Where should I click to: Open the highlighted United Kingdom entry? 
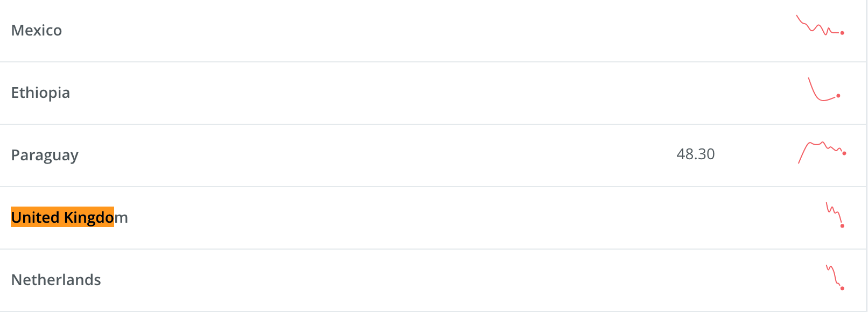[x=69, y=217]
